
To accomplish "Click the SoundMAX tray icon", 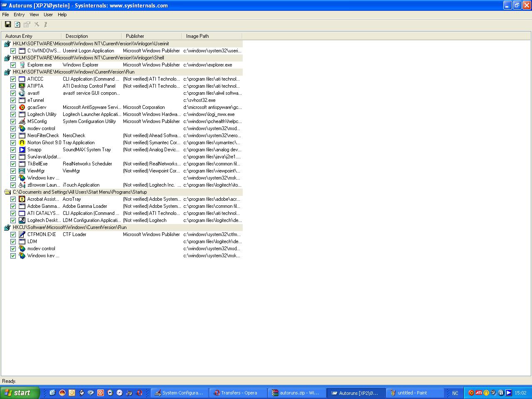I will tap(508, 393).
